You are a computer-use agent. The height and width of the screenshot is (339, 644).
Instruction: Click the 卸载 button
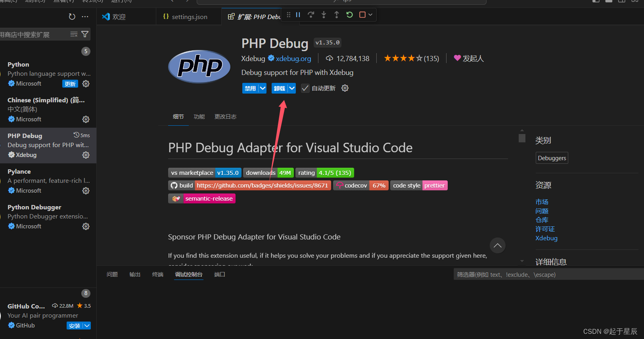tap(280, 88)
